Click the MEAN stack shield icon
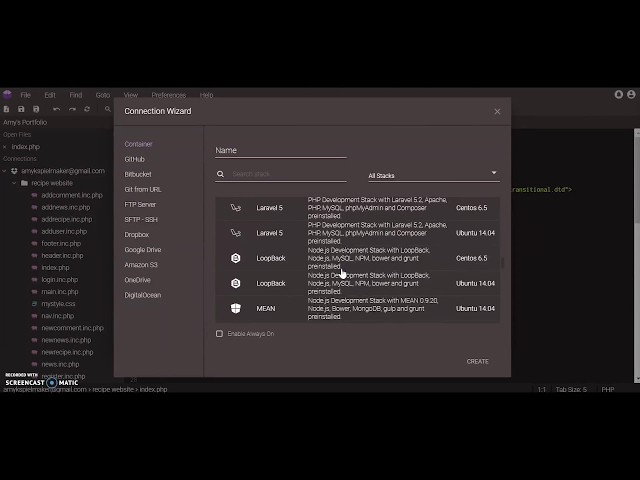640x480 pixels. pyautogui.click(x=236, y=309)
